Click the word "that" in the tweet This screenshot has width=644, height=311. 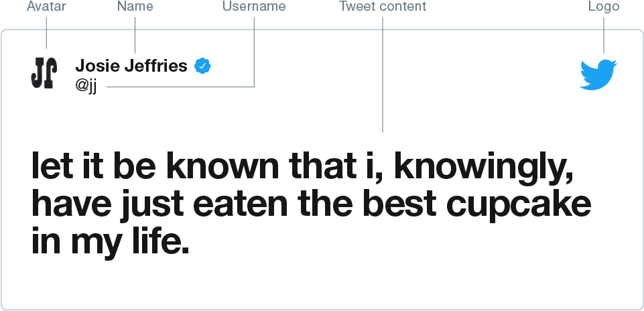(x=322, y=166)
